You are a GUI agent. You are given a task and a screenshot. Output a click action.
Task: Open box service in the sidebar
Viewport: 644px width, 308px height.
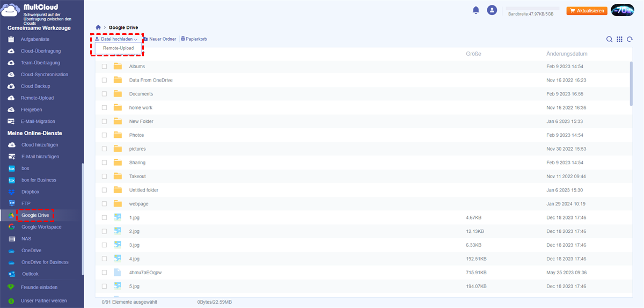point(25,168)
